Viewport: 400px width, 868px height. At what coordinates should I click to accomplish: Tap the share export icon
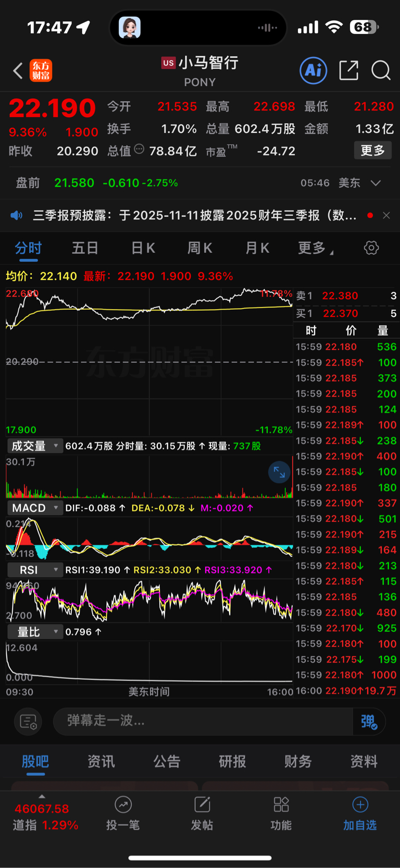pos(348,70)
